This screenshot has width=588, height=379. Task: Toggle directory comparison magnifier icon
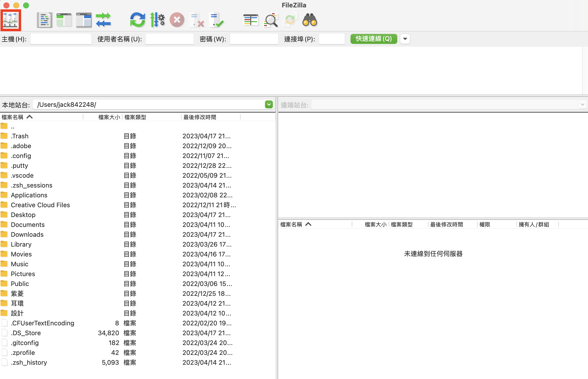[x=271, y=20]
